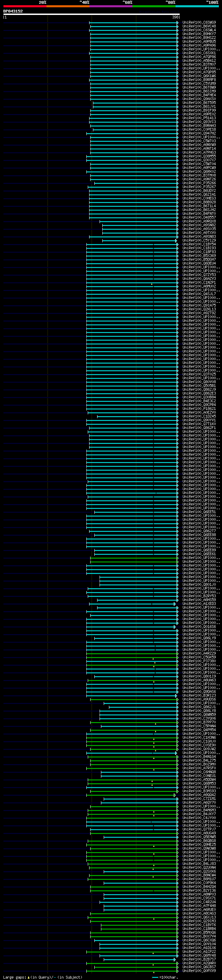Open hit UniRef100_P18621 label
This screenshot has width=222, height=980.
[199, 408]
